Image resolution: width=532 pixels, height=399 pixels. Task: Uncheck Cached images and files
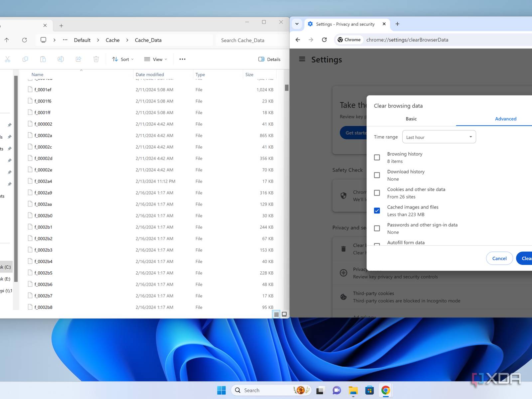377,210
